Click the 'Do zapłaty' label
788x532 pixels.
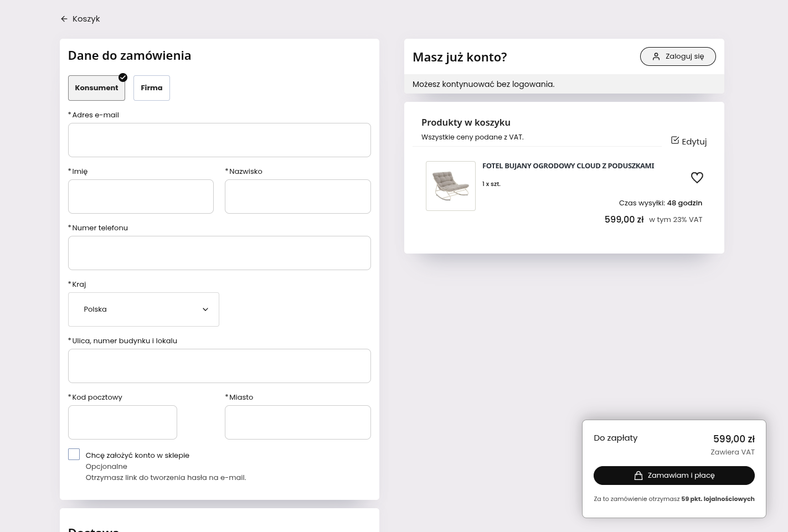[x=616, y=438]
